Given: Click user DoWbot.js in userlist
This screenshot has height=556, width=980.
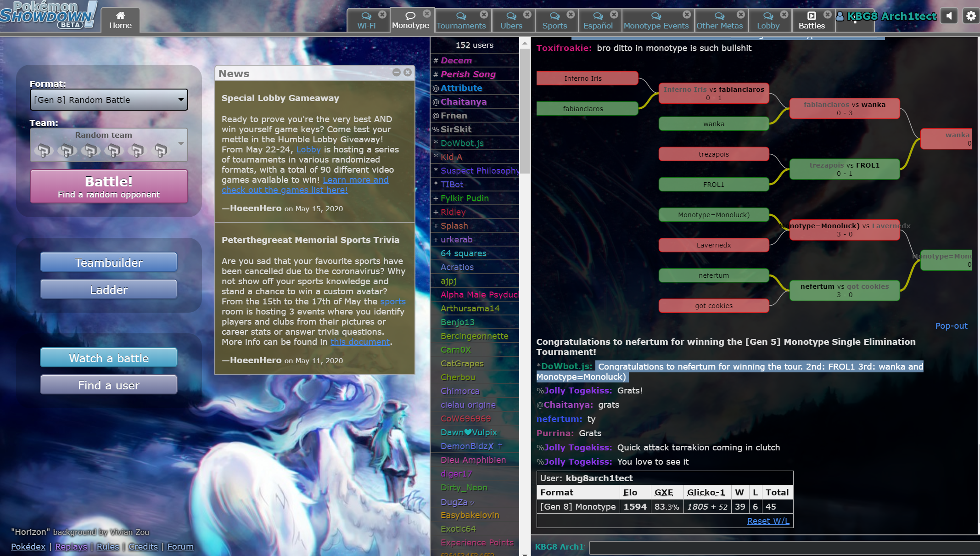Looking at the screenshot, I should pos(475,143).
